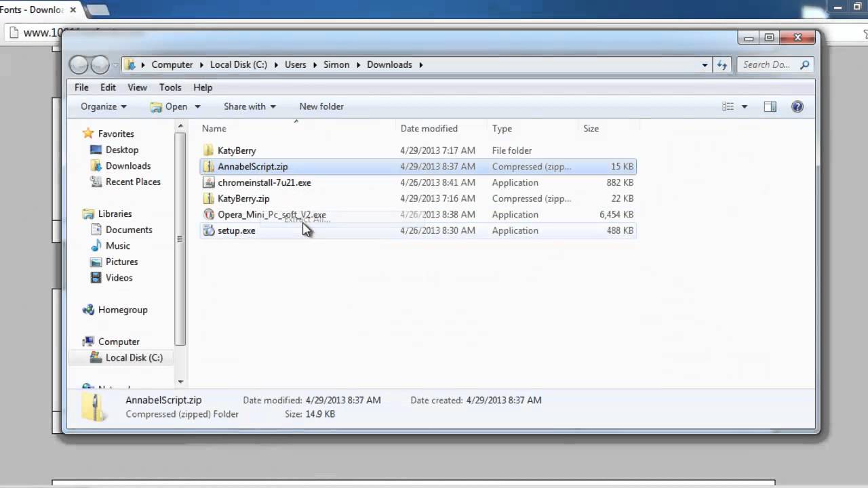Viewport: 868px width, 488px height.
Task: Click the AnnabelScript.zip file icon
Action: 209,167
